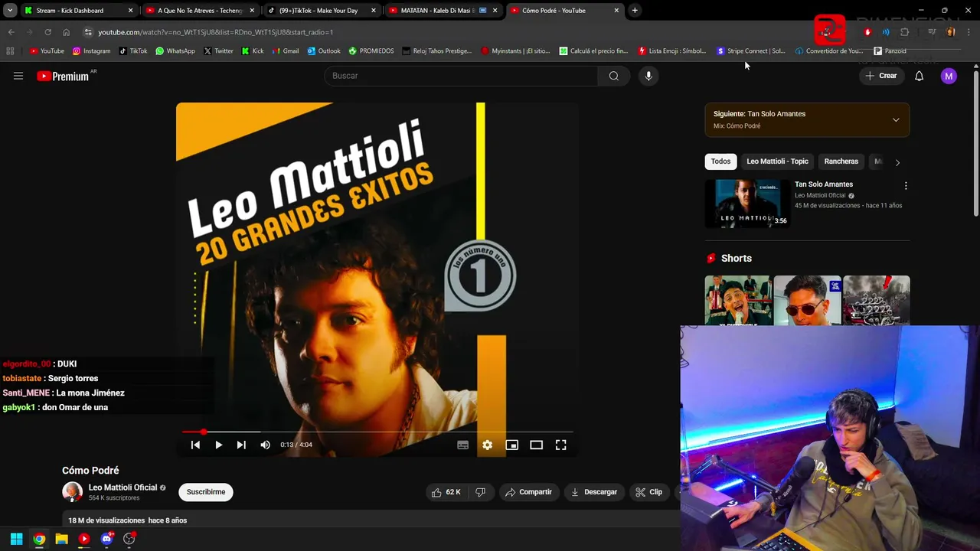The image size is (980, 551).
Task: Skip to next video in player
Action: 241,445
